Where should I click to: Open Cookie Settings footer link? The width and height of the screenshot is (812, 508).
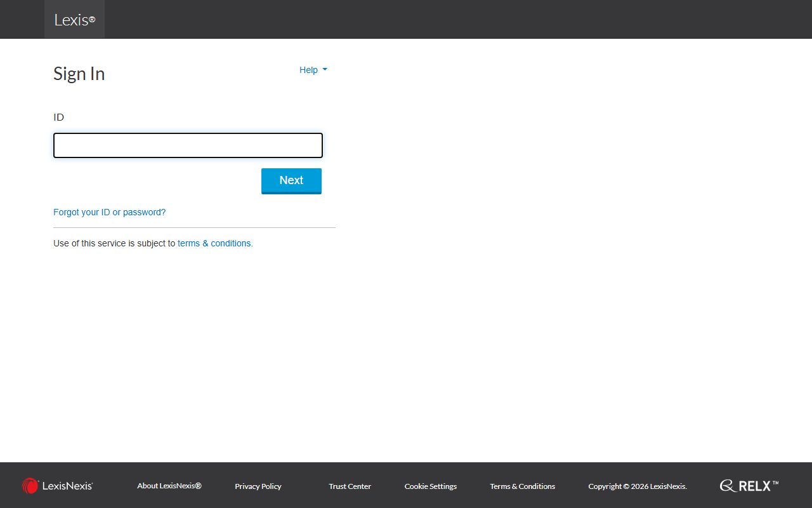(x=431, y=486)
